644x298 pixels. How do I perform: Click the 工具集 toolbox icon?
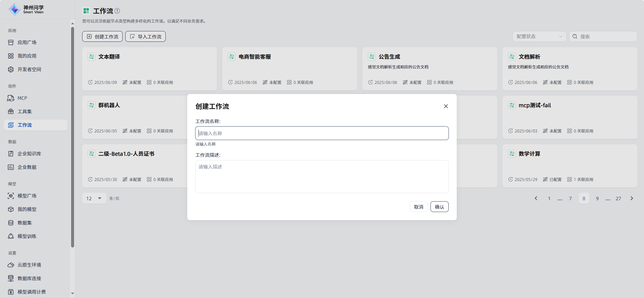point(11,112)
